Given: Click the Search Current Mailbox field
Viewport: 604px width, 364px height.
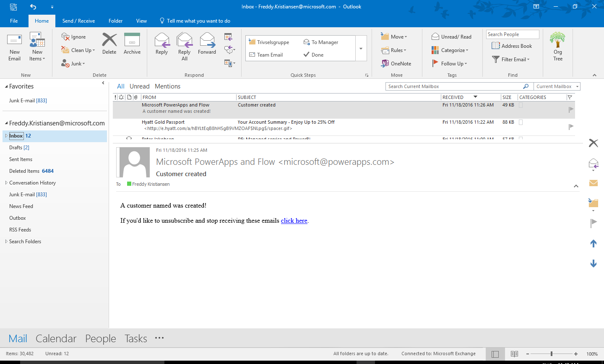Looking at the screenshot, I should 453,86.
